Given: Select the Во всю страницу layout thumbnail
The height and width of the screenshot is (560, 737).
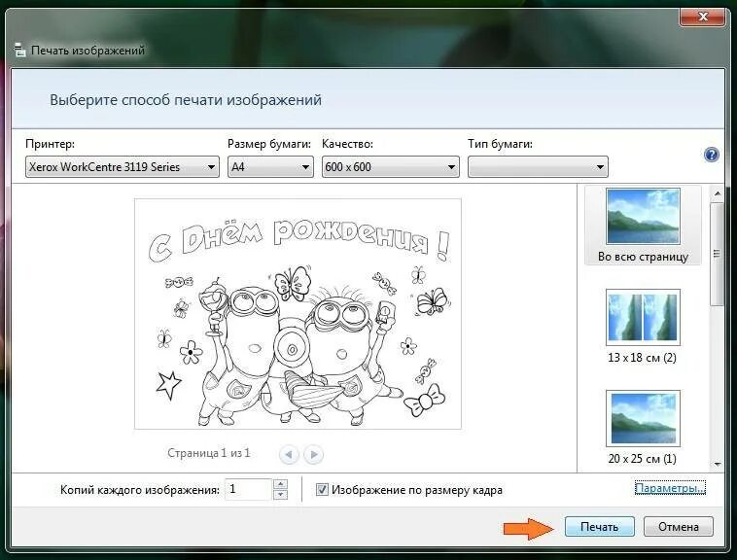Looking at the screenshot, I should pos(643,225).
